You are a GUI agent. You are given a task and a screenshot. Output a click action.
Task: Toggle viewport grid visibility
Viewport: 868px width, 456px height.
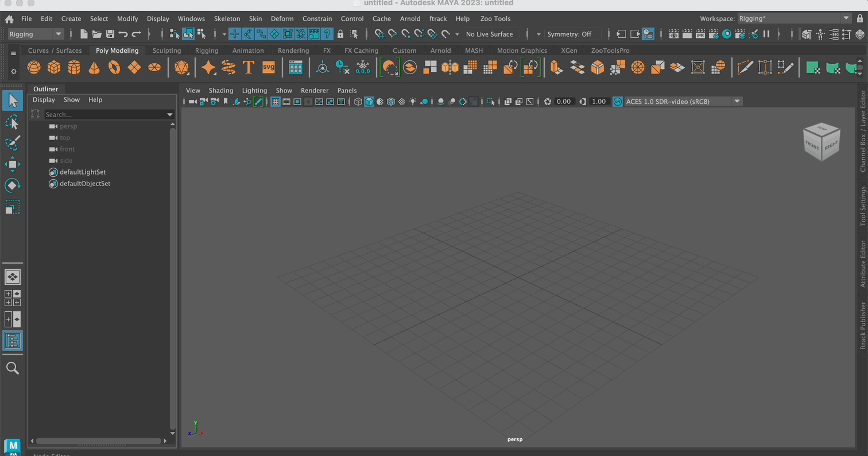point(276,102)
